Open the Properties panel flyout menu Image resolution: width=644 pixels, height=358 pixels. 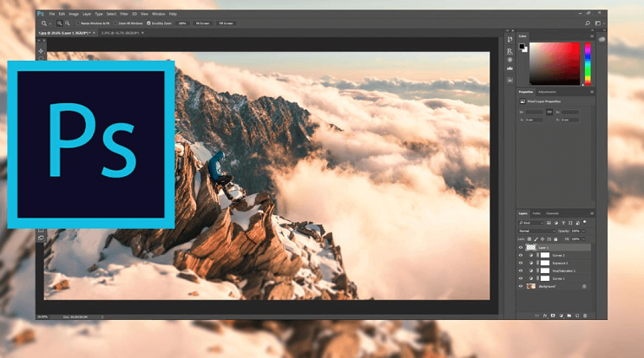[x=592, y=92]
